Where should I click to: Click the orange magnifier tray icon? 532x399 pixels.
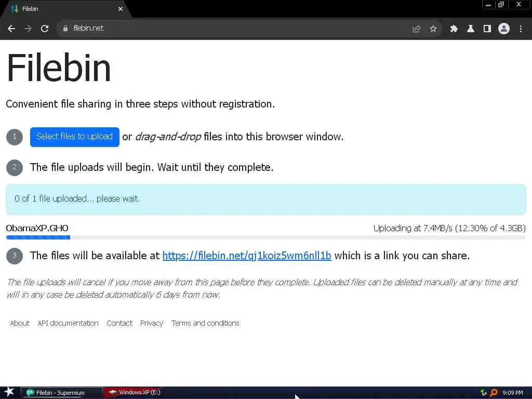click(x=494, y=393)
